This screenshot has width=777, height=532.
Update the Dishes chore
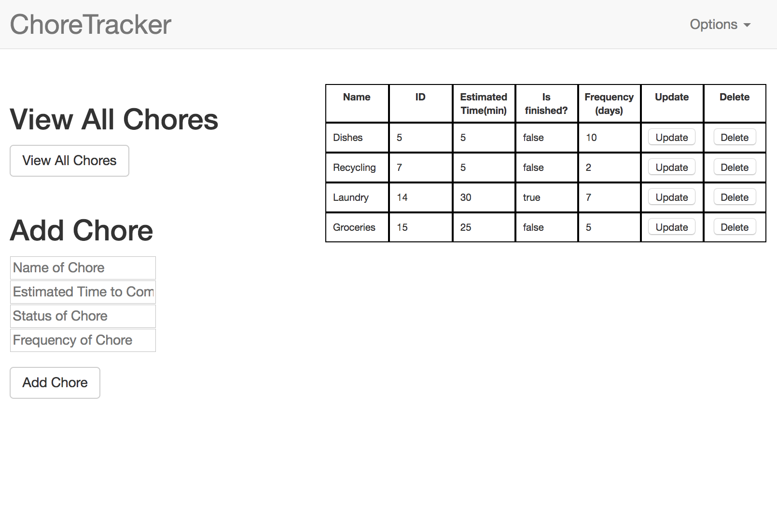click(672, 138)
